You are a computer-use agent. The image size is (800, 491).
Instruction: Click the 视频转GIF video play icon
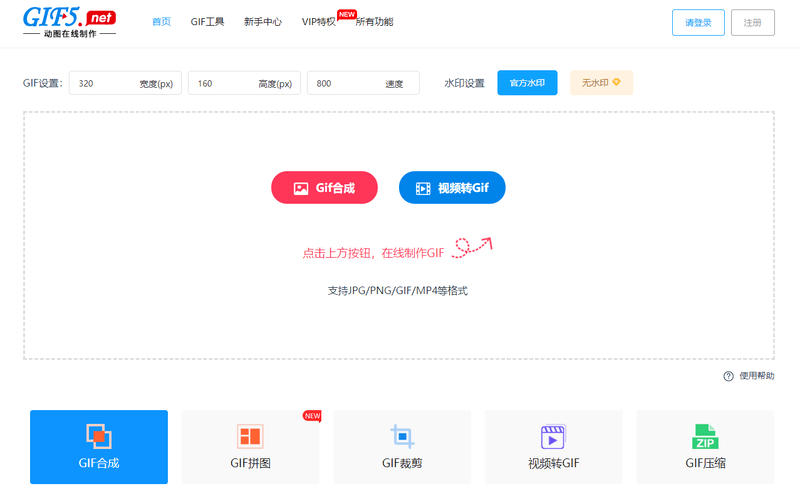click(553, 437)
